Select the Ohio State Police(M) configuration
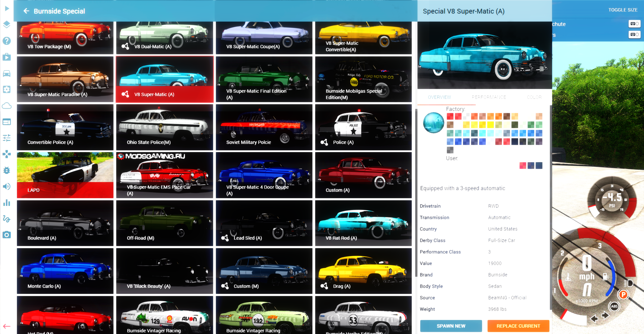The image size is (644, 334). pos(165,127)
